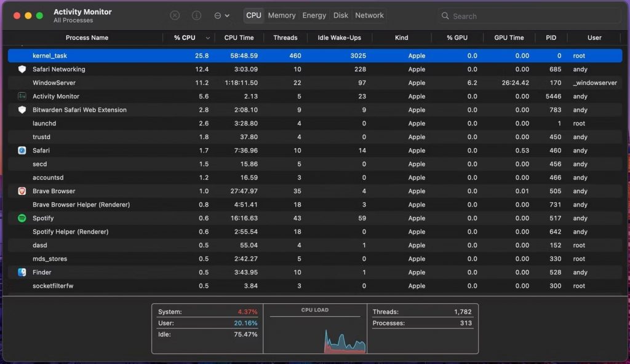Click the CPU Load graph

coord(315,334)
